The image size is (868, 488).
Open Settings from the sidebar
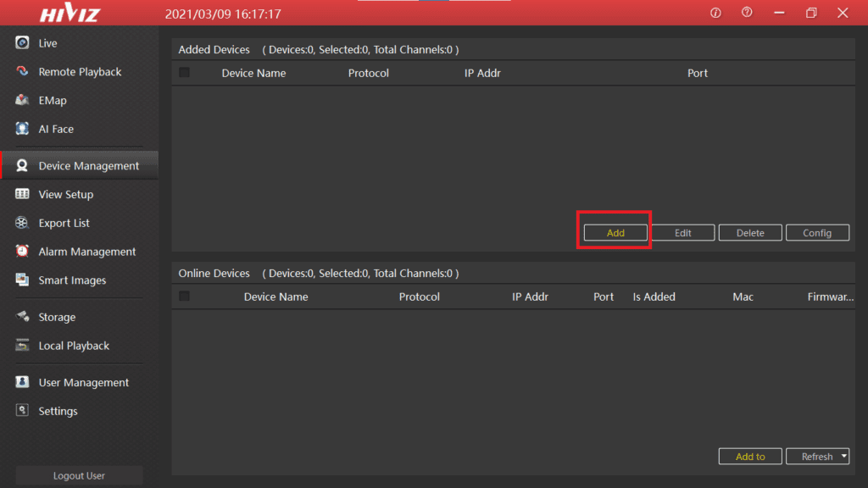(x=58, y=410)
